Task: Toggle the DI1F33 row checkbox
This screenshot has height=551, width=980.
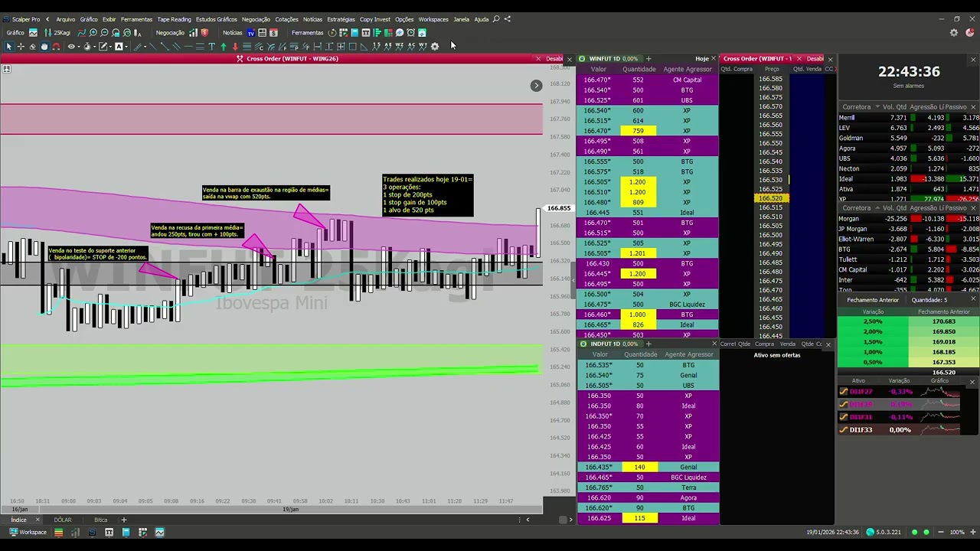Action: [x=844, y=430]
